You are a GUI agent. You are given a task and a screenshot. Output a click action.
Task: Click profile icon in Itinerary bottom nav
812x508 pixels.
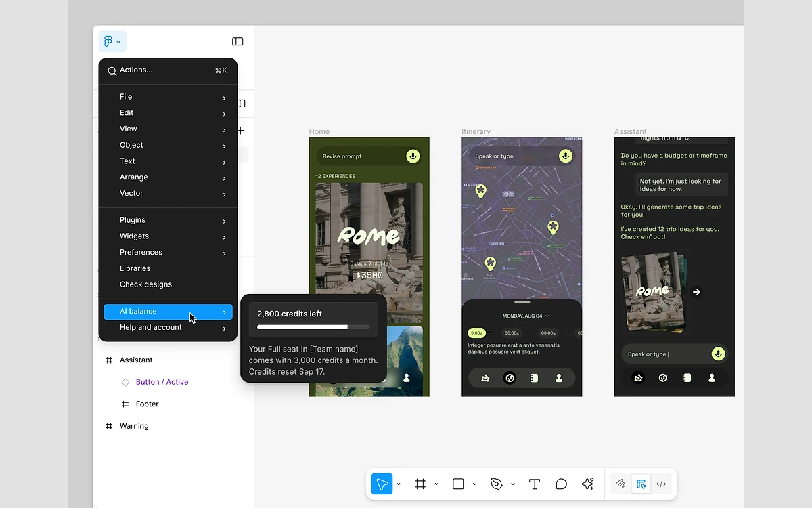pos(559,378)
